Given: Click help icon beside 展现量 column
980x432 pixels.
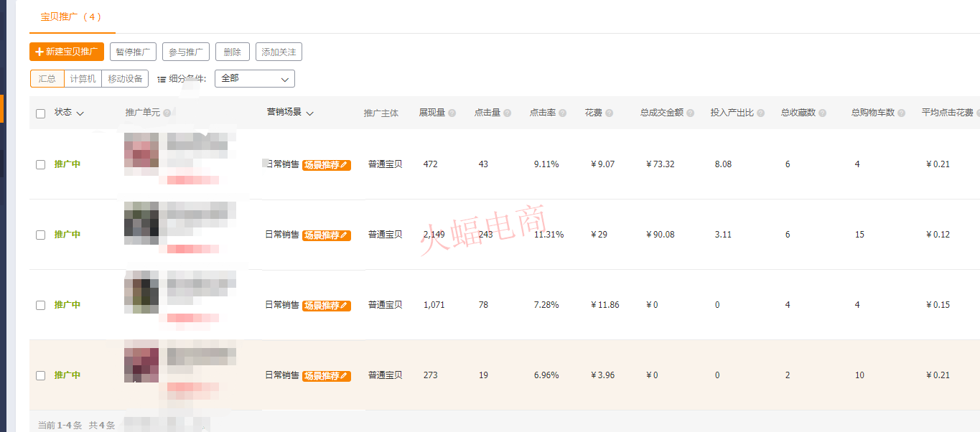Looking at the screenshot, I should [452, 113].
